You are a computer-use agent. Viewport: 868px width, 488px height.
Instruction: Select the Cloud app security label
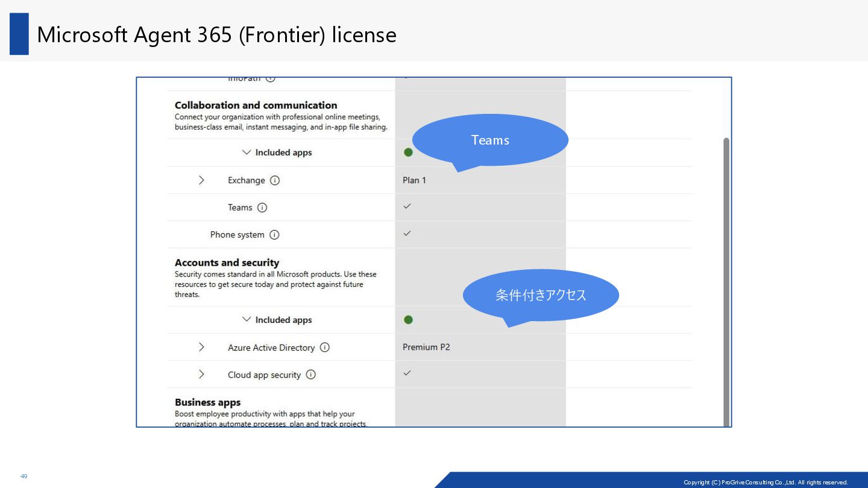coord(264,375)
